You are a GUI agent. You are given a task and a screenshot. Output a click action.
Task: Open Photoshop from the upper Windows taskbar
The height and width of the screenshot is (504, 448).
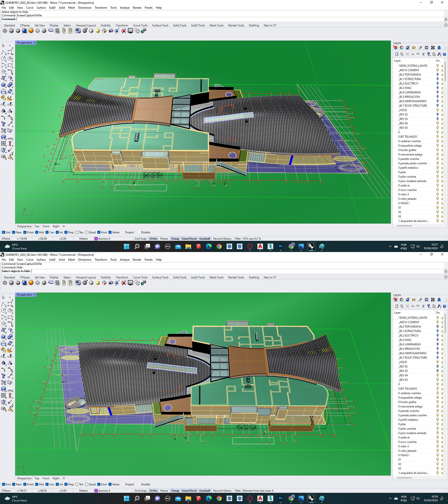(x=281, y=246)
